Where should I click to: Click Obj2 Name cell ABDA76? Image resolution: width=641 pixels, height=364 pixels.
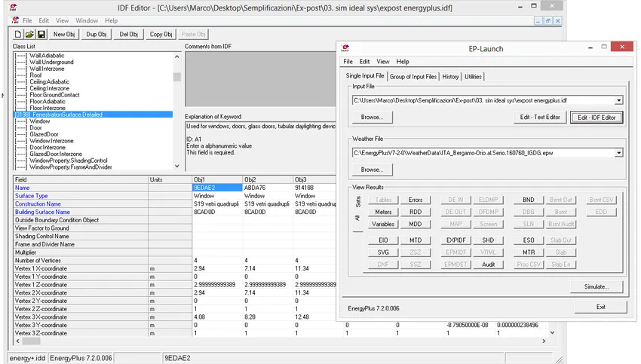(268, 188)
